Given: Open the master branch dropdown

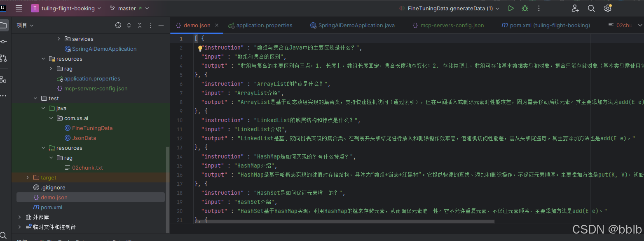Looking at the screenshot, I should click(x=129, y=8).
